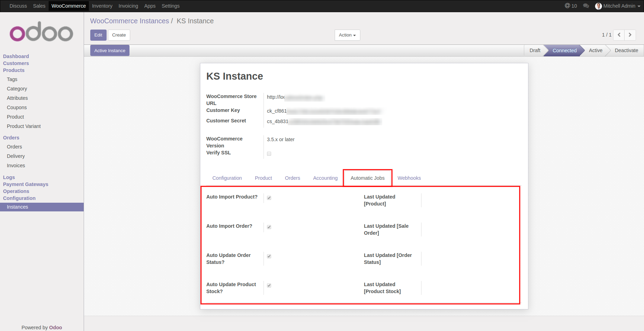Enable the Verify SSL checkbox
This screenshot has height=331, width=644.
point(269,154)
